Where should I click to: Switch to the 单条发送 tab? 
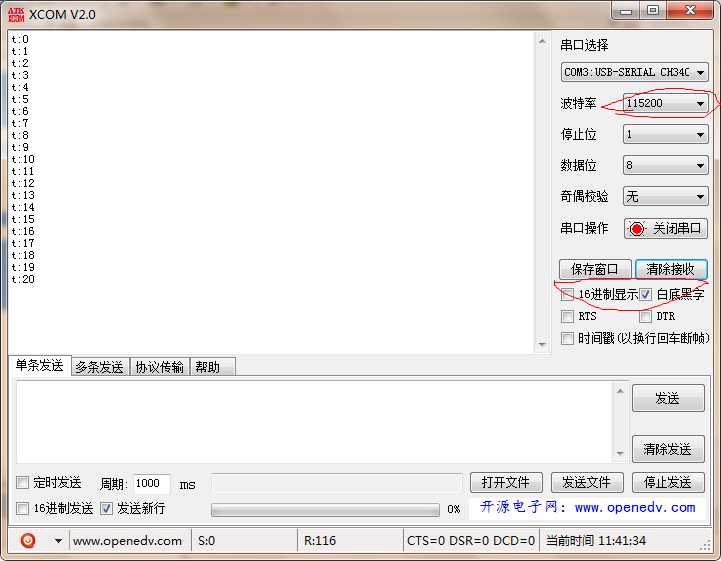pos(40,366)
